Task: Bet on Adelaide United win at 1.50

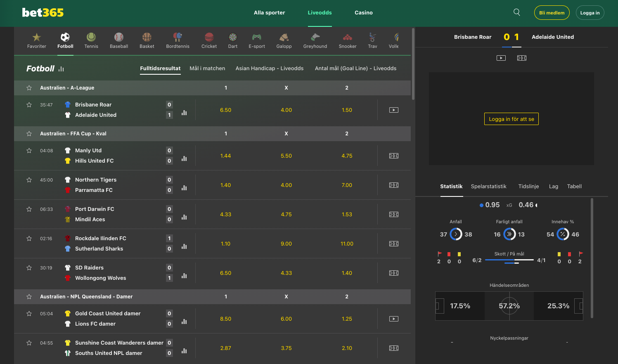Action: click(347, 110)
